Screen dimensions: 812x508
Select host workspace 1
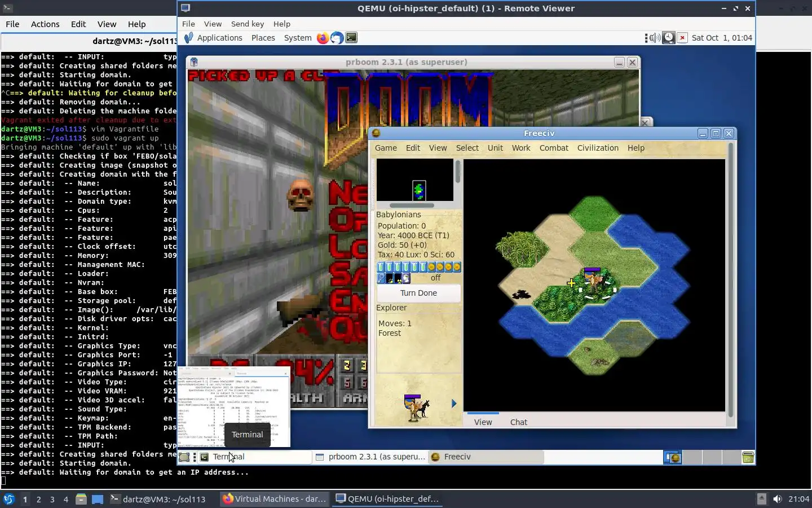click(x=25, y=499)
